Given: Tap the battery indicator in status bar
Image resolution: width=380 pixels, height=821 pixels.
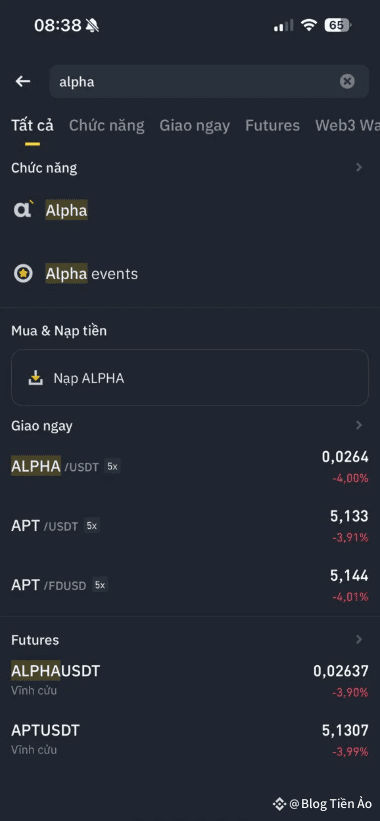Looking at the screenshot, I should [x=338, y=25].
